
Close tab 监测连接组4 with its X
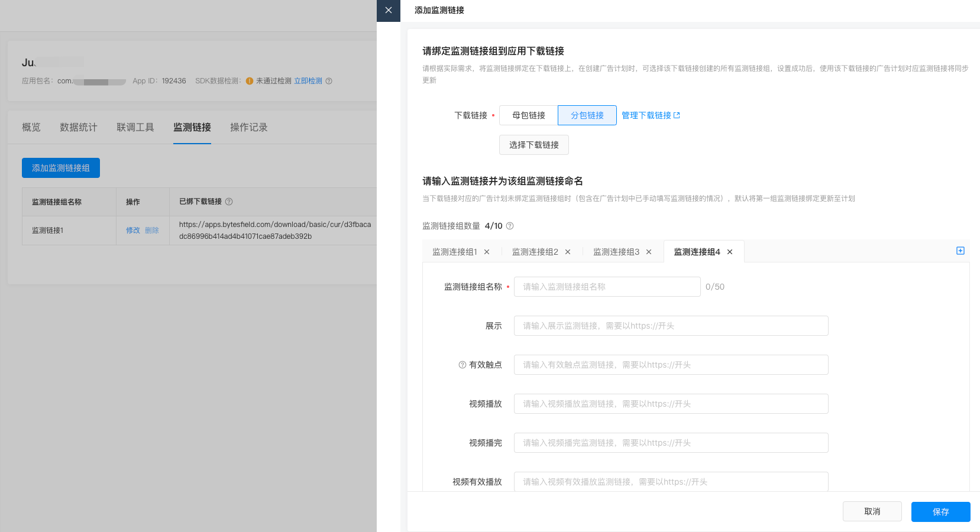tap(730, 252)
